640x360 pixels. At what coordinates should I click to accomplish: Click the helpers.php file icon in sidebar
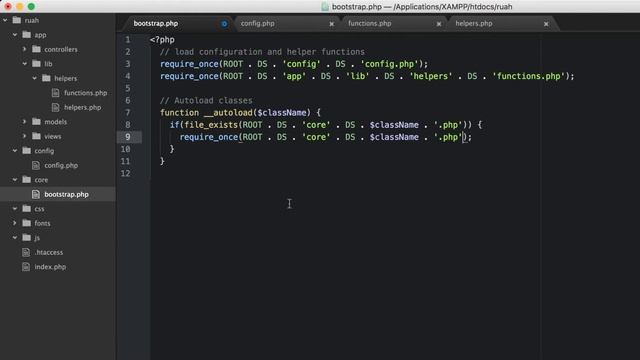[x=56, y=107]
